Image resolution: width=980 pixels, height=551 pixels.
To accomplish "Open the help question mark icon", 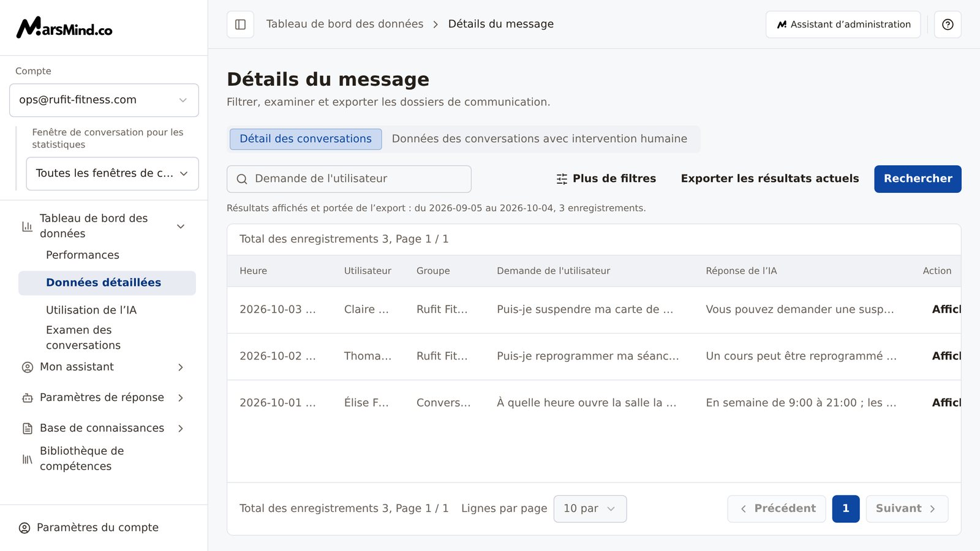I will [x=948, y=24].
